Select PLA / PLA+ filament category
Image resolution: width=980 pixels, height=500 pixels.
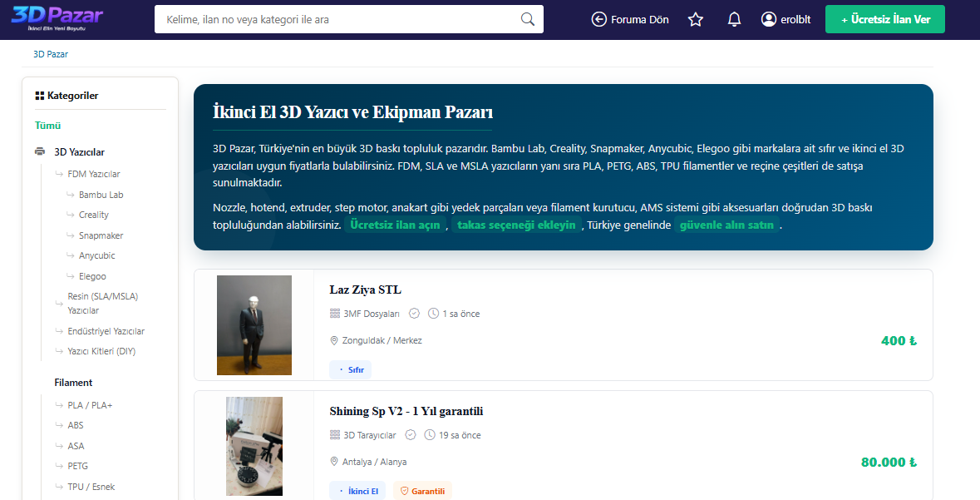(x=90, y=405)
